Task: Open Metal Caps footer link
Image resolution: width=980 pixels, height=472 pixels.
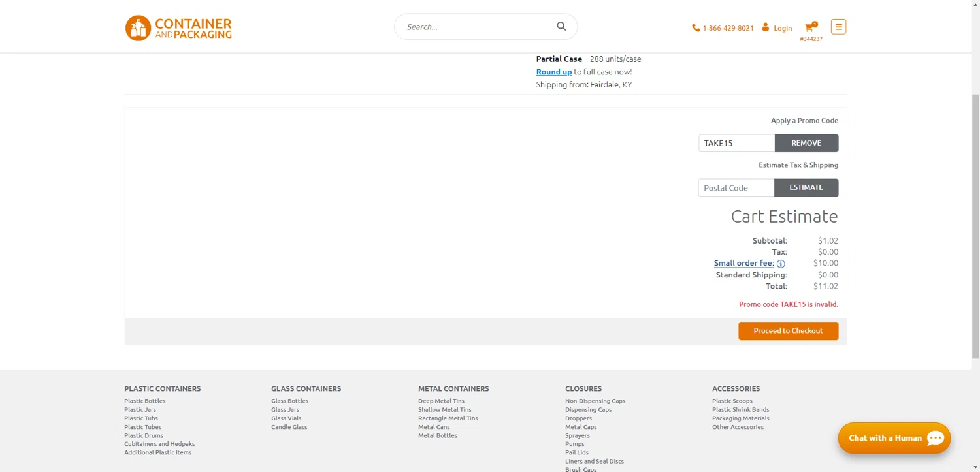Action: 581,427
